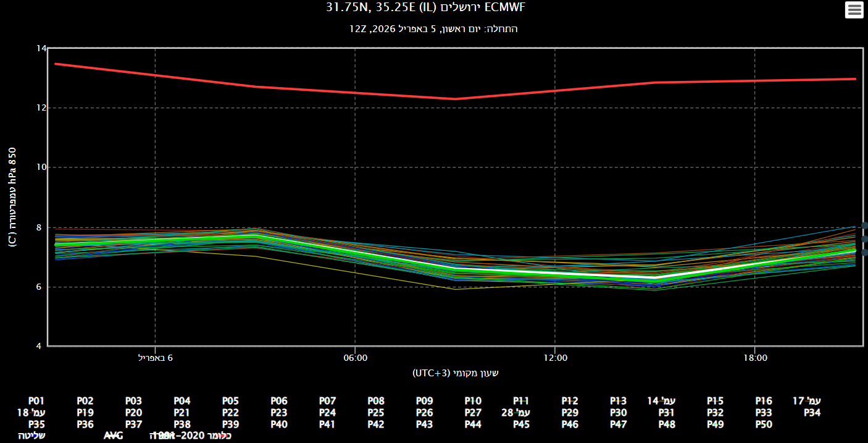
Task: Show or hide the P16 series
Action: tap(764, 401)
